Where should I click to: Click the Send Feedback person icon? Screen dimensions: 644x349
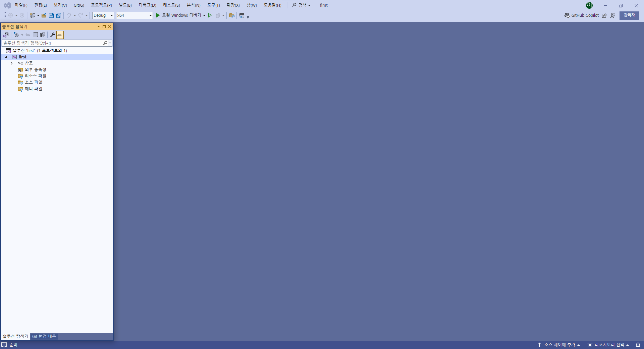tap(613, 15)
